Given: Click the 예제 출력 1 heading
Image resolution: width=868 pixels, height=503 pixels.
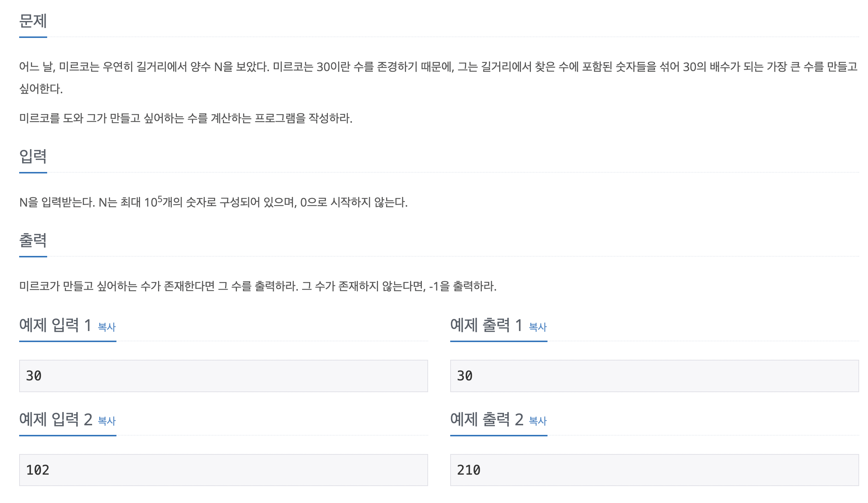Looking at the screenshot, I should pyautogui.click(x=486, y=325).
